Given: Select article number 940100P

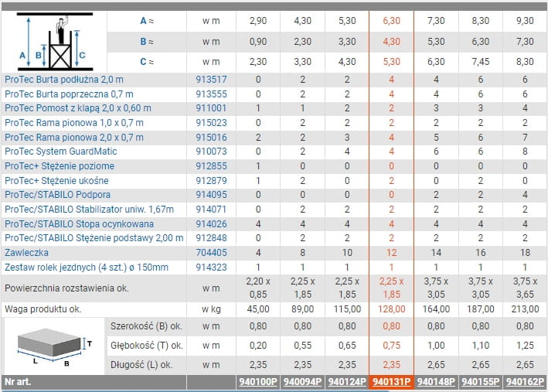Looking at the screenshot, I should (x=257, y=382).
